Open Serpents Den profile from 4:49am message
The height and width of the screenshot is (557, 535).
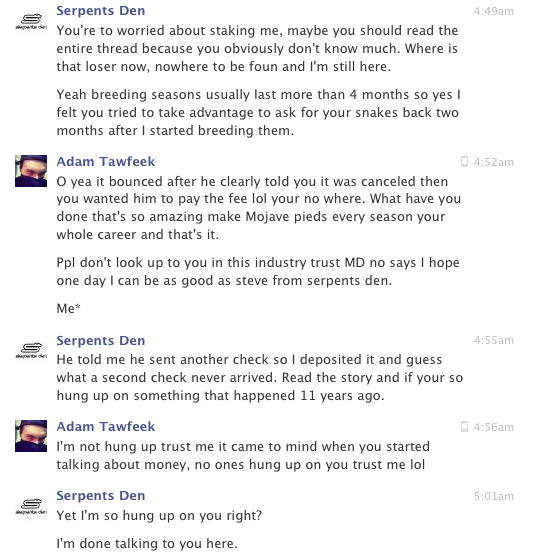pos(101,11)
